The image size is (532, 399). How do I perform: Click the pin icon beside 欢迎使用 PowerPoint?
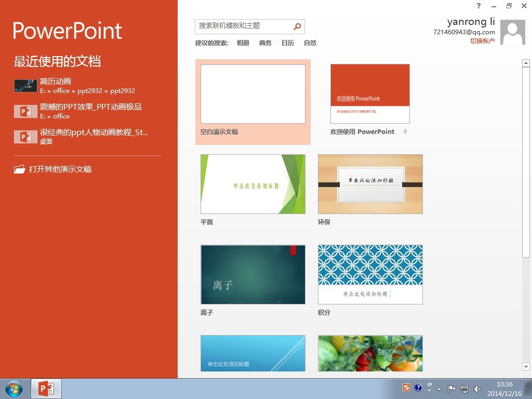click(405, 132)
